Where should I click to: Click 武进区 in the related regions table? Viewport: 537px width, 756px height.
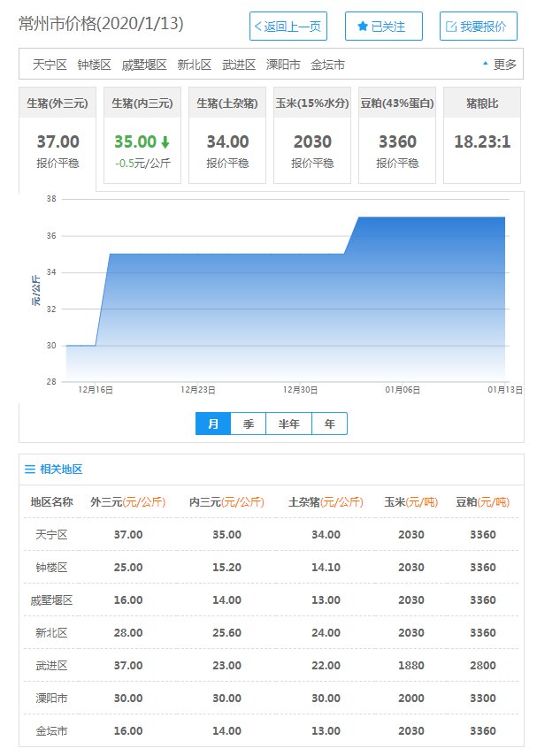tap(51, 666)
